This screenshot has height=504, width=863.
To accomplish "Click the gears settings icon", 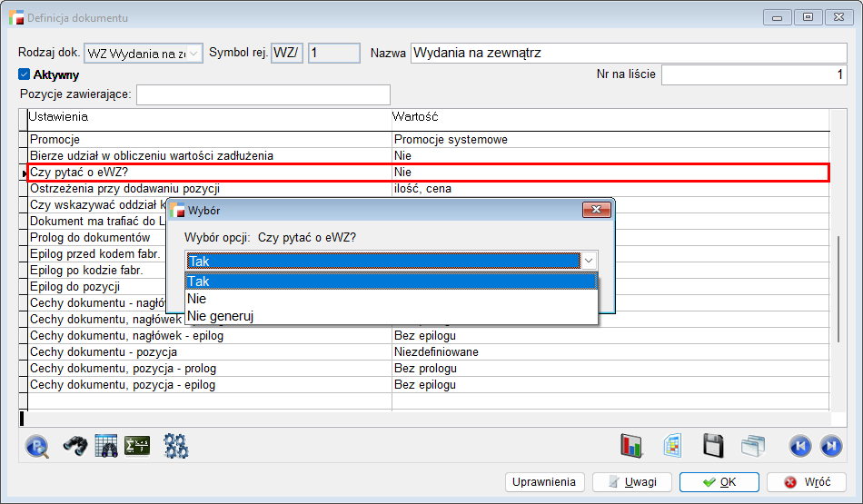I will pyautogui.click(x=175, y=446).
